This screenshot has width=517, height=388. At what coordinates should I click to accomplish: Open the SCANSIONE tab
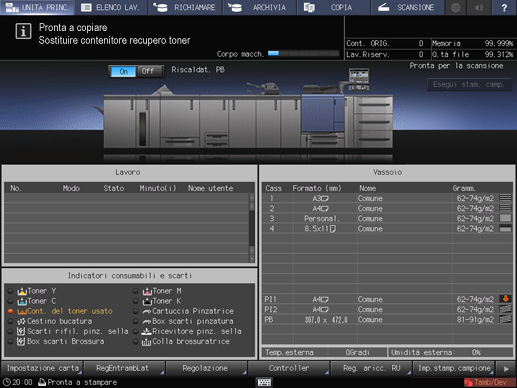[x=407, y=7]
